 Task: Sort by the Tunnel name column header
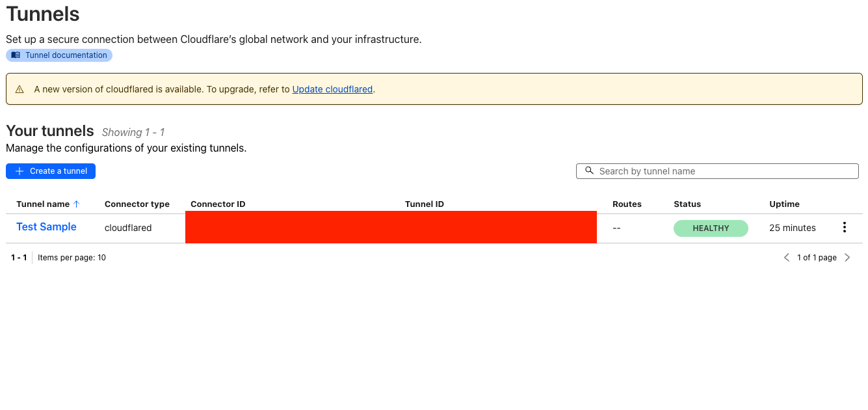pyautogui.click(x=43, y=204)
